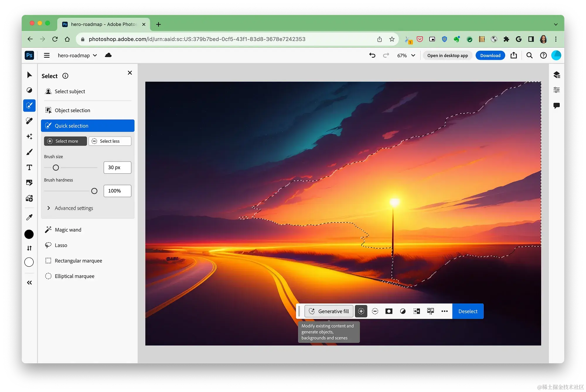Click the Brush hardness slider handle
This screenshot has height=392, width=586.
pos(94,191)
